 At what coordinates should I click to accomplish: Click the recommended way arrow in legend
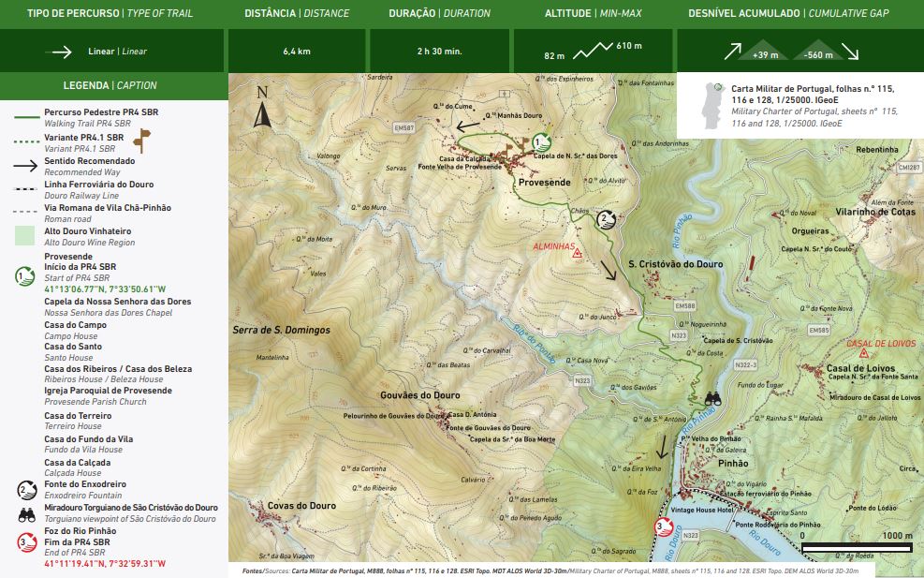click(26, 167)
